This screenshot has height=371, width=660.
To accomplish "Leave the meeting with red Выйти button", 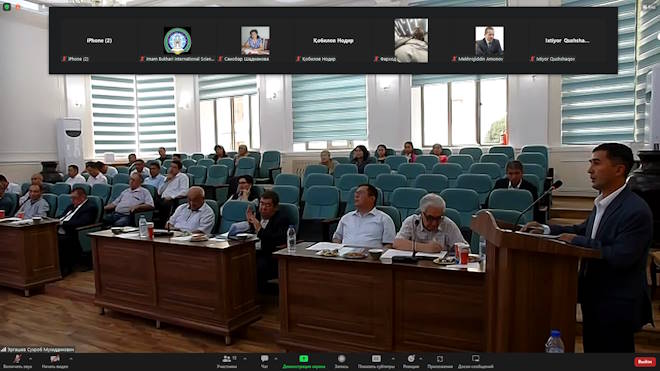I will [x=645, y=362].
